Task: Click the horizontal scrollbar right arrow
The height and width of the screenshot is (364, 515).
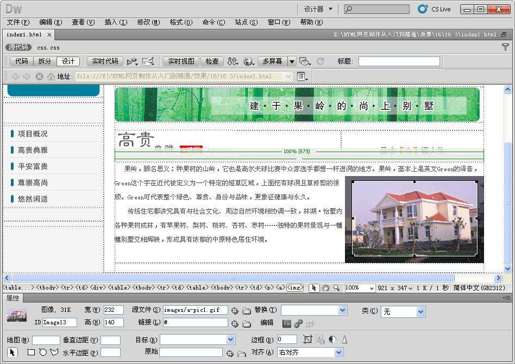Action: pyautogui.click(x=498, y=277)
